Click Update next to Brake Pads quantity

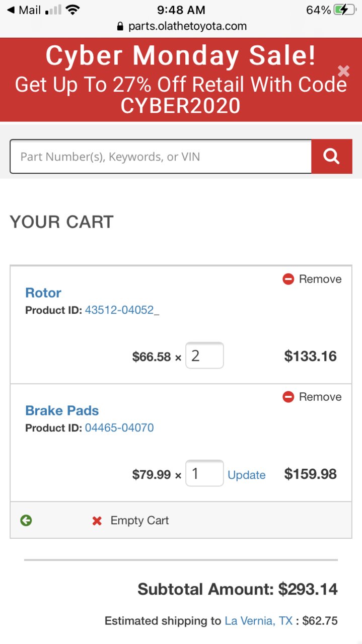click(x=247, y=475)
